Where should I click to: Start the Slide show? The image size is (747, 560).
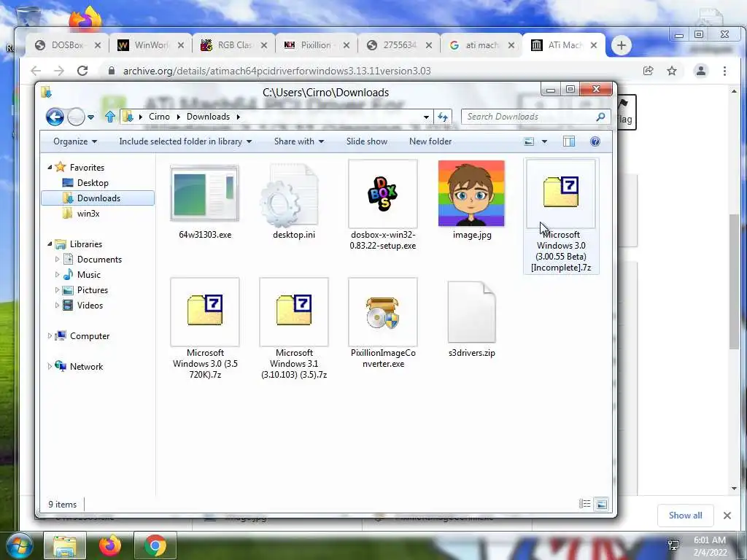pos(367,141)
